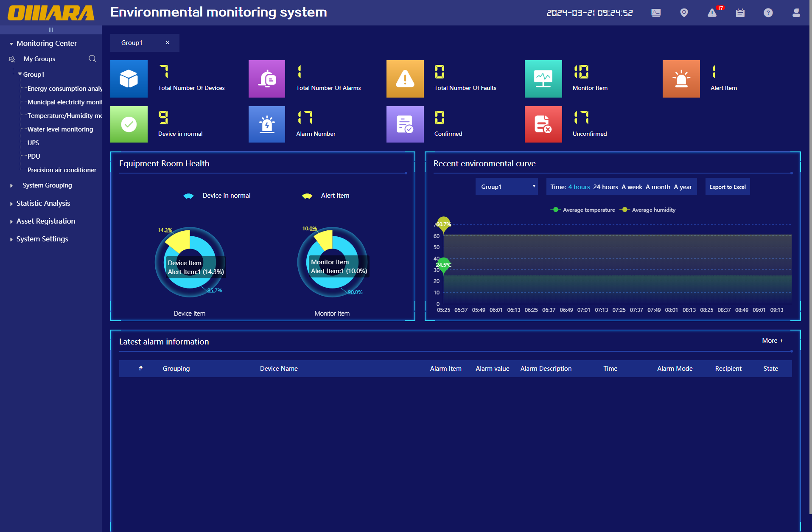Select Water level monitoring in tree
Image resolution: width=812 pixels, height=532 pixels.
click(60, 129)
